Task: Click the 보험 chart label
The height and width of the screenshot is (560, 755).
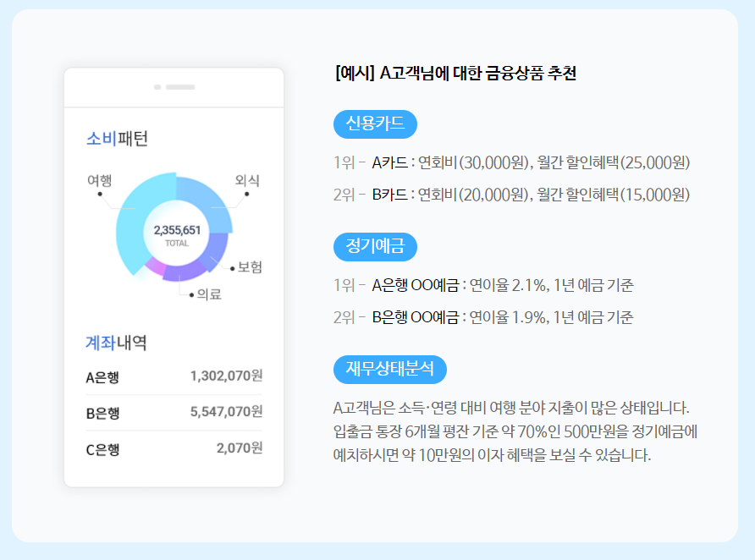Action: tap(250, 267)
